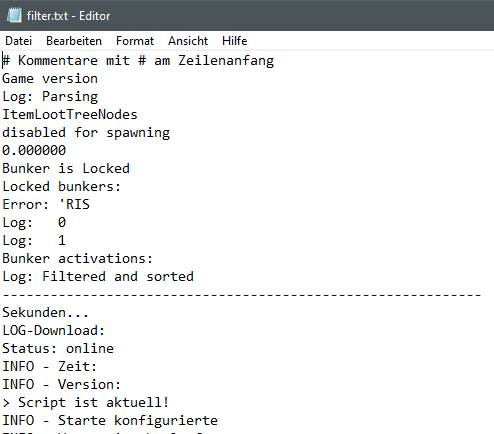Click the Script ist aktuell! line
This screenshot has height=434, width=494.
[86, 403]
